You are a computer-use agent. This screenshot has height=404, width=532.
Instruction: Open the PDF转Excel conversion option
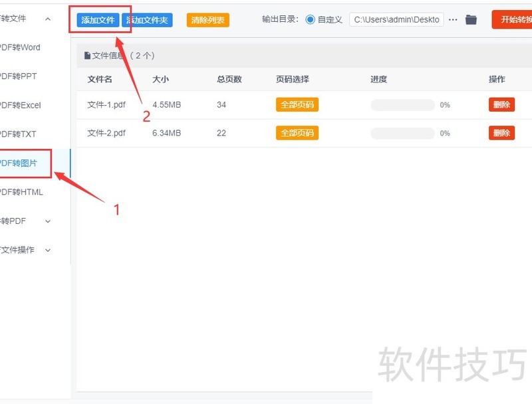[x=19, y=105]
